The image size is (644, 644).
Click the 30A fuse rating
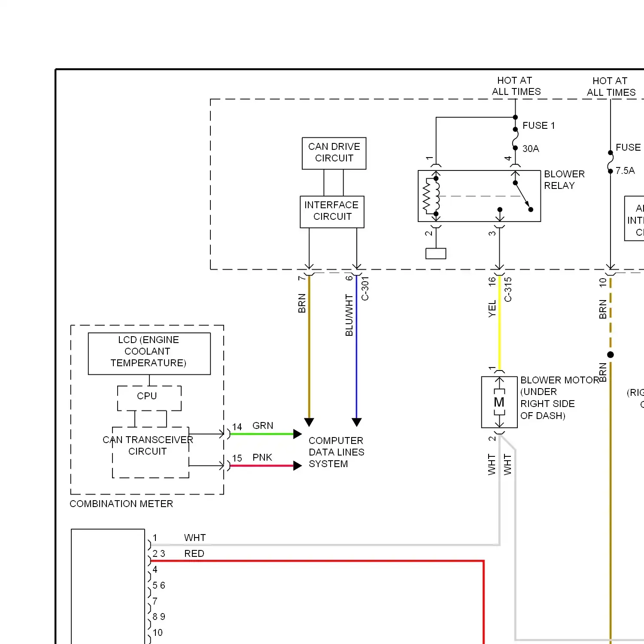point(531,149)
